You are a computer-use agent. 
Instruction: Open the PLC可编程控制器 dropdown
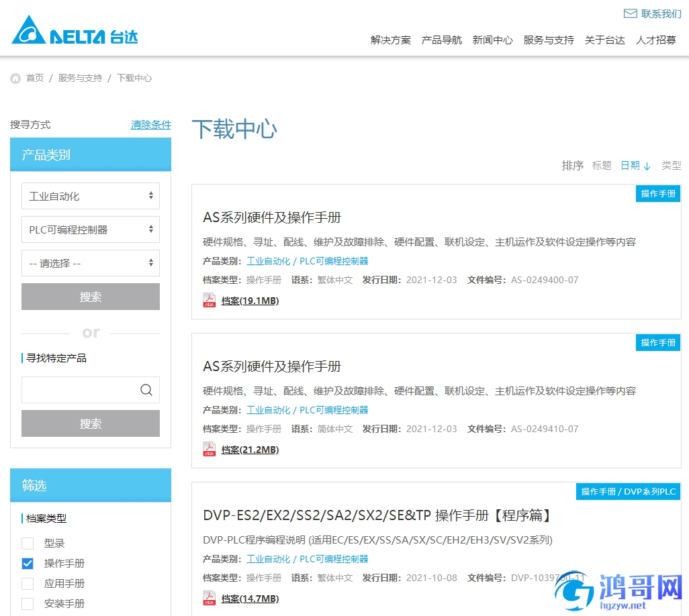coord(91,229)
